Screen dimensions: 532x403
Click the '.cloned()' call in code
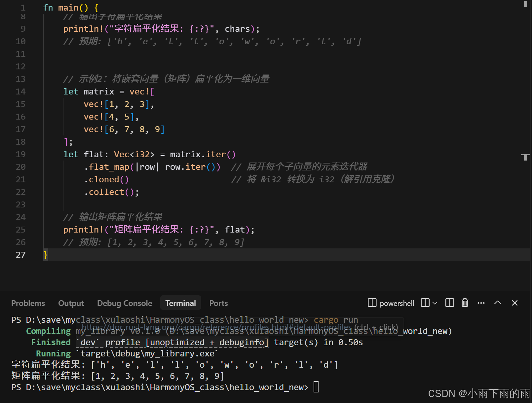pyautogui.click(x=106, y=179)
